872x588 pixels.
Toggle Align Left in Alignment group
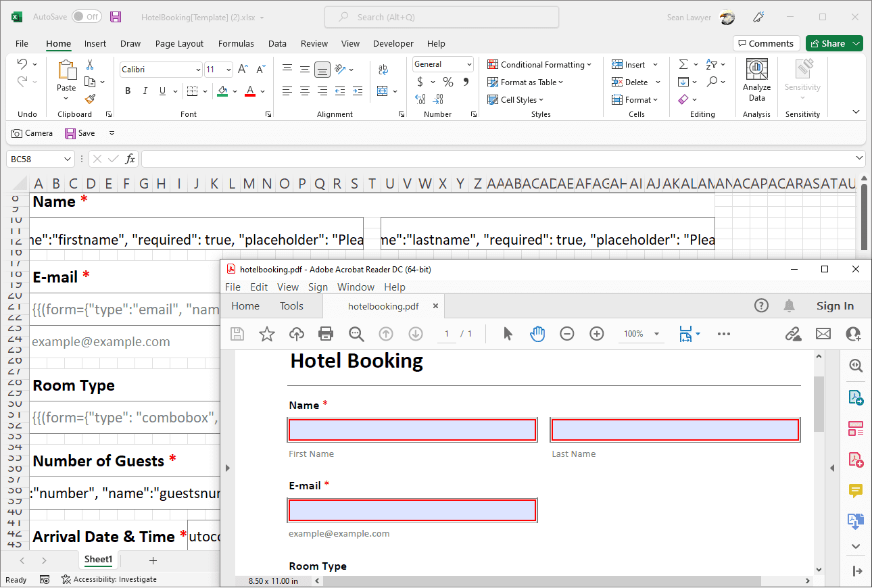pyautogui.click(x=287, y=91)
